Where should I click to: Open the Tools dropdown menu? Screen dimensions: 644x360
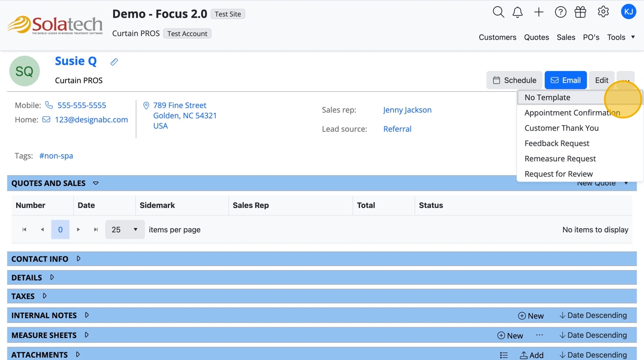621,37
